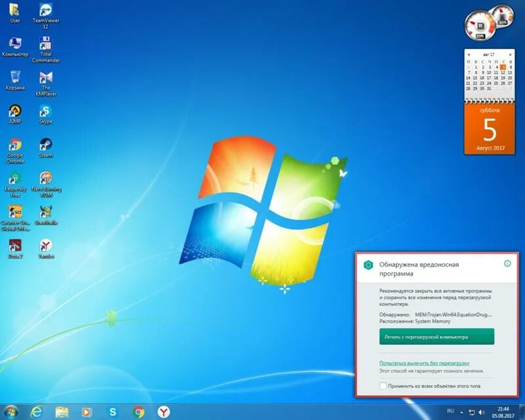The width and height of the screenshot is (525, 420).
Task: Click the 'Обнаружена вредоносная программа' heading
Action: pyautogui.click(x=419, y=269)
